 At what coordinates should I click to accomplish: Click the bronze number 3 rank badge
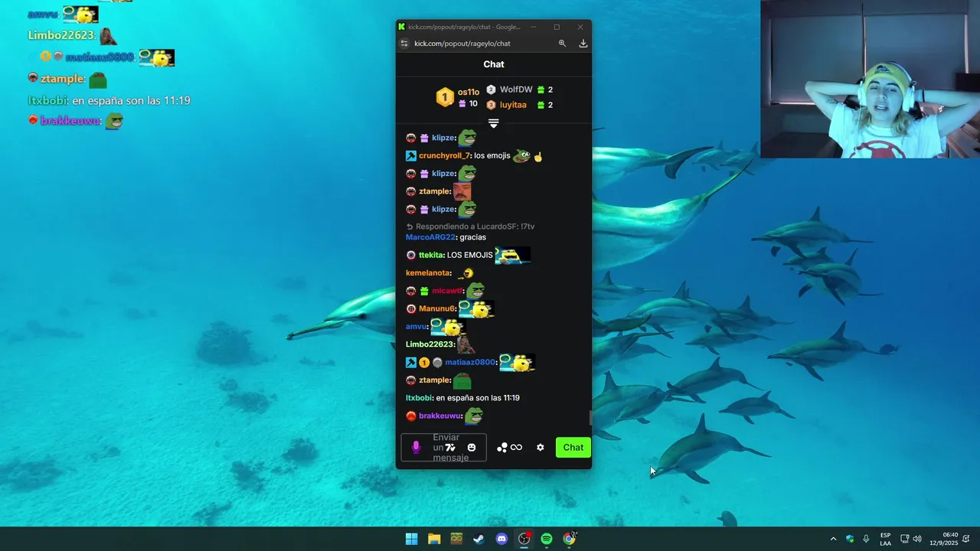[x=492, y=105]
